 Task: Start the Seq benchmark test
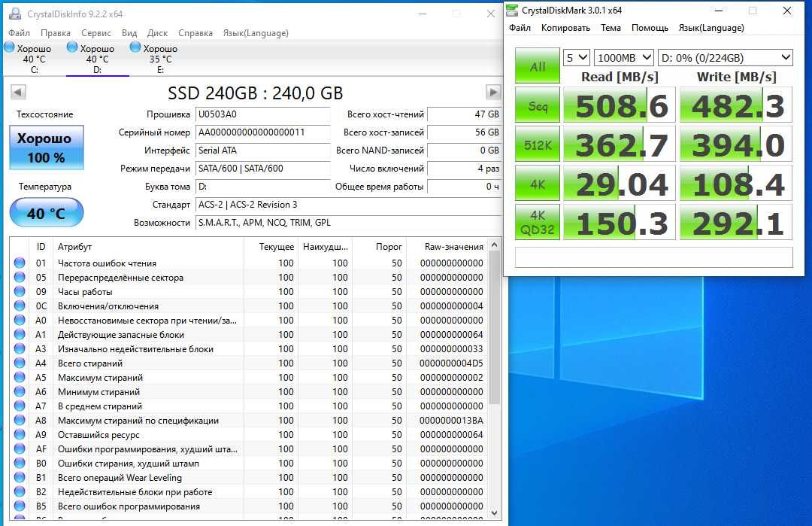(x=537, y=105)
